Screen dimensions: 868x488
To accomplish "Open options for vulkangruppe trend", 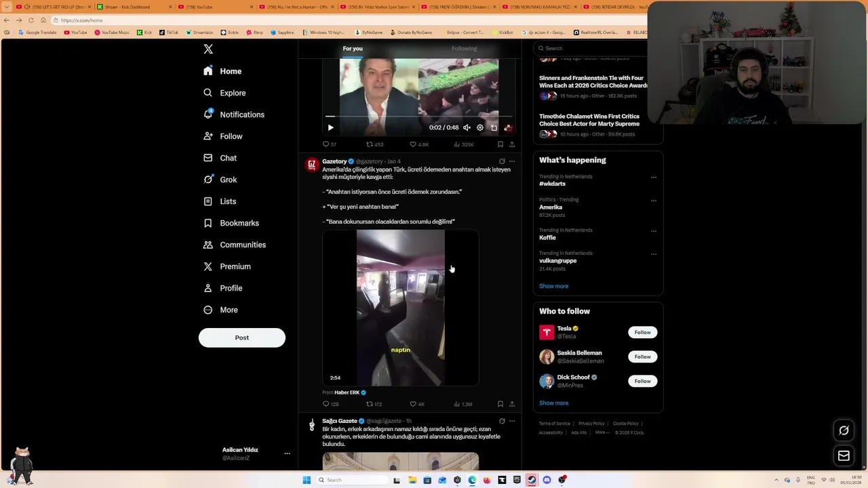I will coord(654,254).
